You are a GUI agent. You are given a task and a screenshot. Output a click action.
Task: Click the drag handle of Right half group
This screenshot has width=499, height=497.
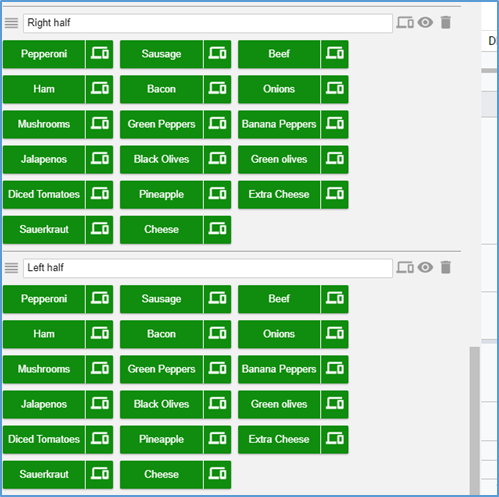coord(11,23)
